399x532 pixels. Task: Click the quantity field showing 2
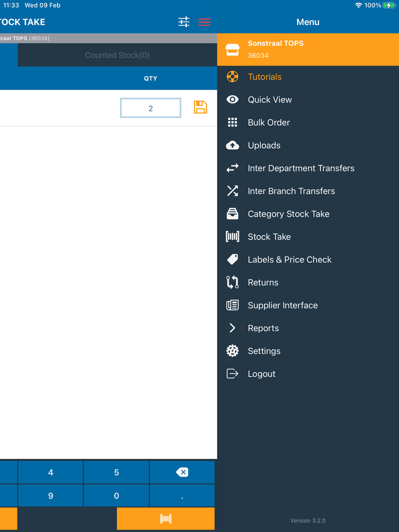click(150, 108)
